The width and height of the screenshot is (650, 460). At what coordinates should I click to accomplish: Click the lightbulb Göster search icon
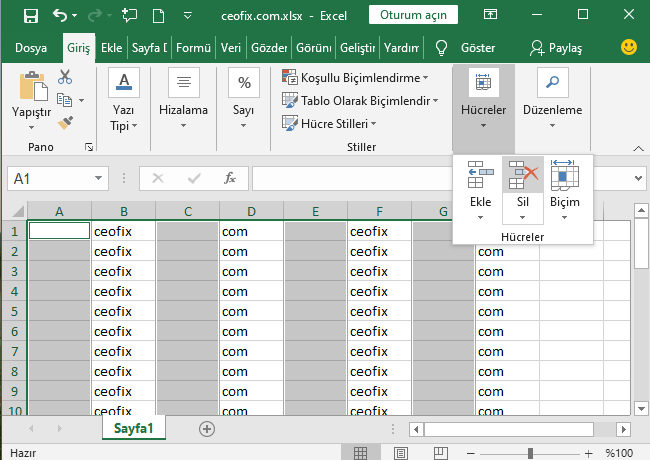pyautogui.click(x=441, y=48)
